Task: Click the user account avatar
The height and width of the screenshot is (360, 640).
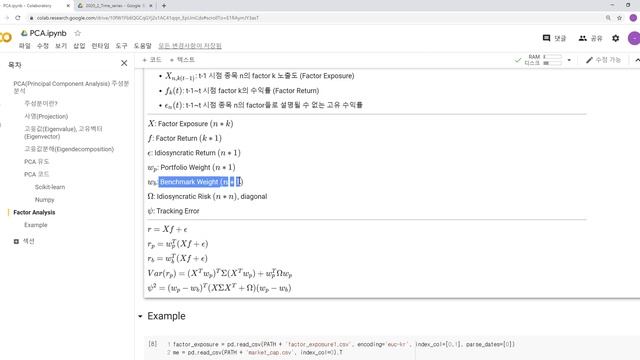Action: 634,38
